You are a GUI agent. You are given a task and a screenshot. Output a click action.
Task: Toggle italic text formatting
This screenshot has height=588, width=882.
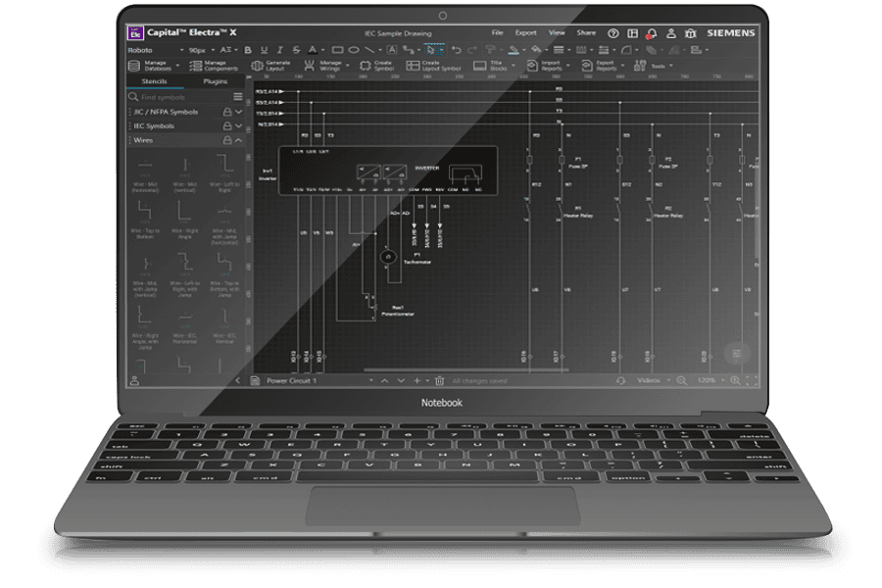pyautogui.click(x=279, y=50)
